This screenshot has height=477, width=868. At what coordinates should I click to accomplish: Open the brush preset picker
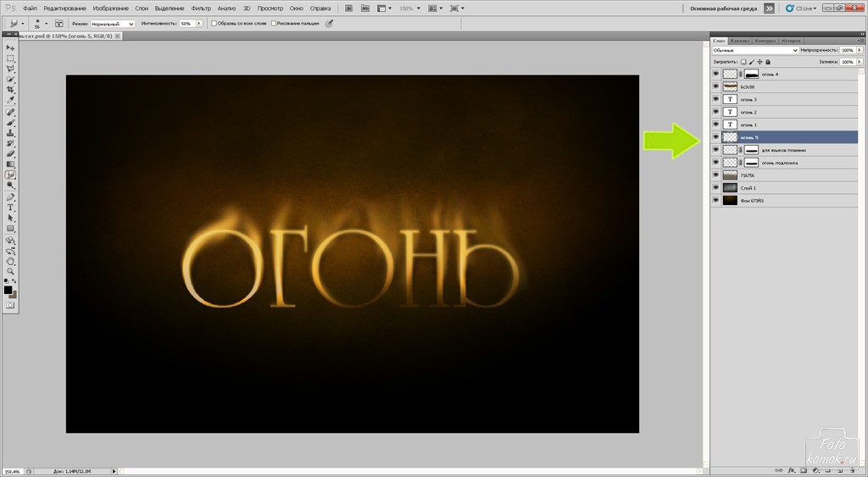coord(46,24)
